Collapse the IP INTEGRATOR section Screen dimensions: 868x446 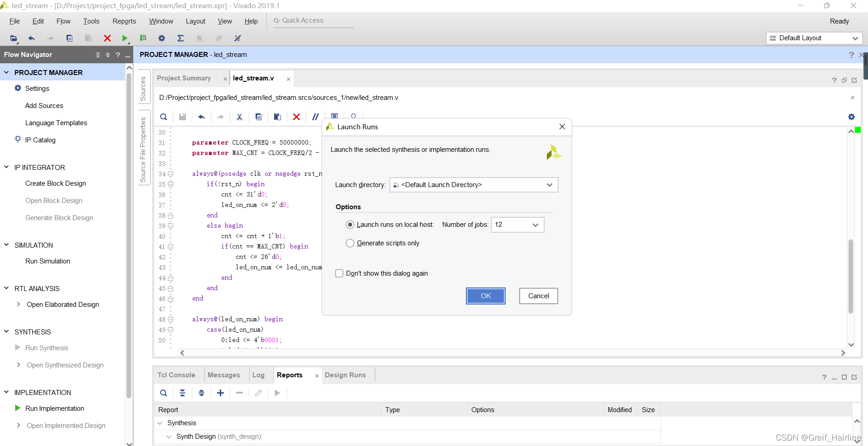coord(6,167)
